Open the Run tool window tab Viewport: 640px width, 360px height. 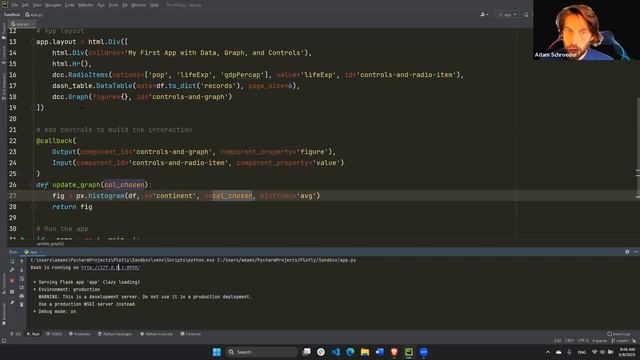click(x=33, y=334)
